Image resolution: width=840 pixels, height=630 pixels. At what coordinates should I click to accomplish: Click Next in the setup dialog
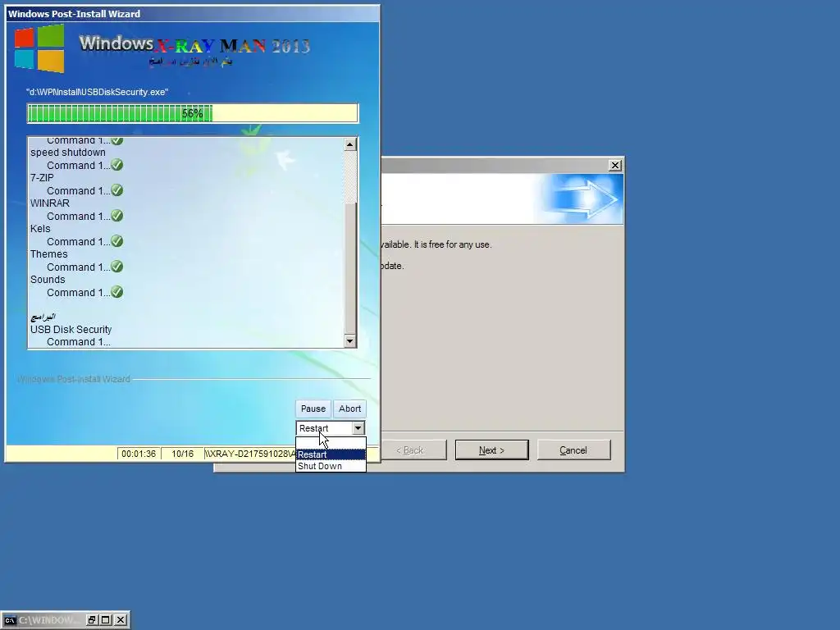coord(491,450)
